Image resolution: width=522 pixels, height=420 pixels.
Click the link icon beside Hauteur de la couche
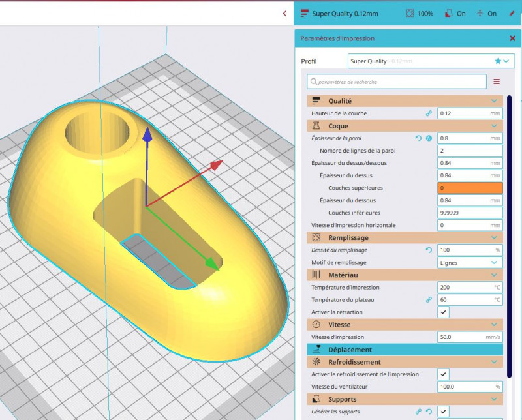click(x=429, y=113)
